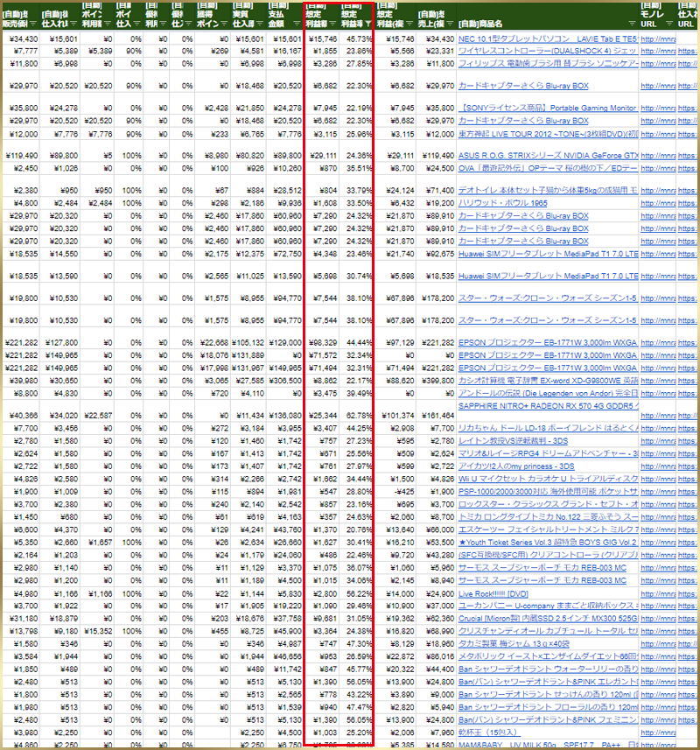This screenshot has height=750, width=700.
Task: Open the [自動]売上(複 column filter dropdown
Action: tap(450, 24)
